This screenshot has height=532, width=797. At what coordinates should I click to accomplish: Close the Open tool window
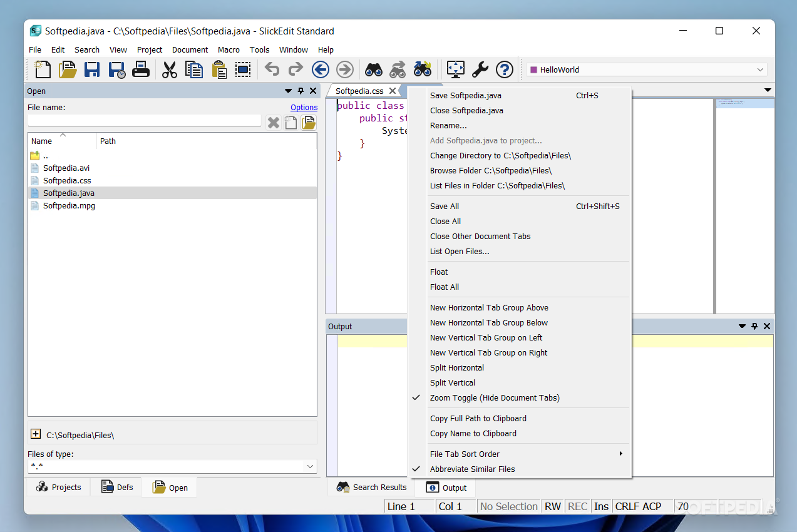coord(313,91)
